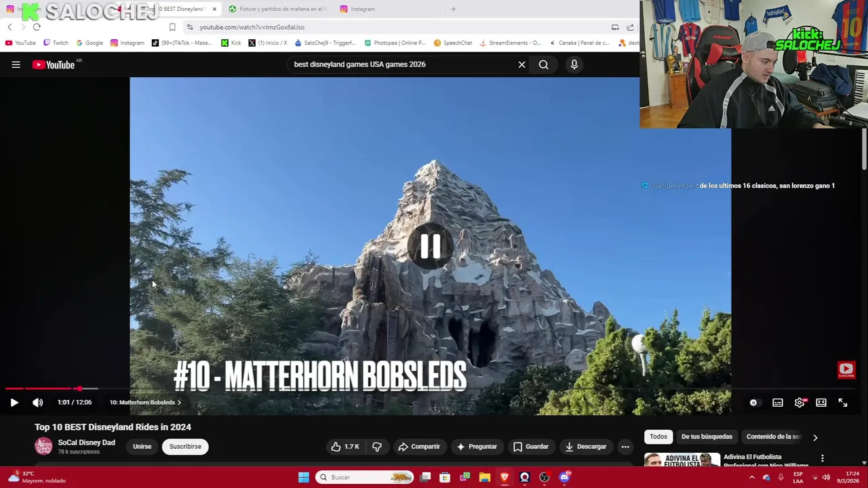Open SoCal Disney Dad channel avatar
Screen dimensions: 868x488
43,446
